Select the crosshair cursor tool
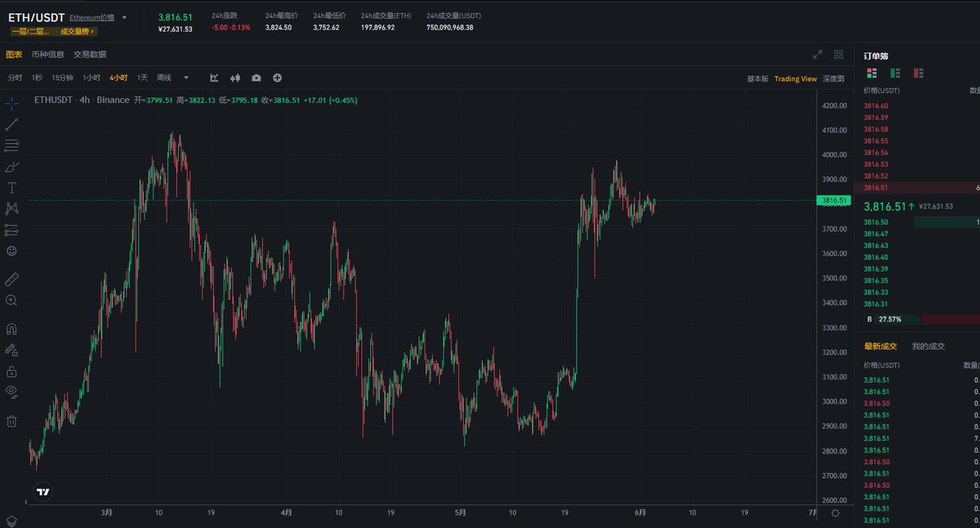This screenshot has height=528, width=980. 11,104
